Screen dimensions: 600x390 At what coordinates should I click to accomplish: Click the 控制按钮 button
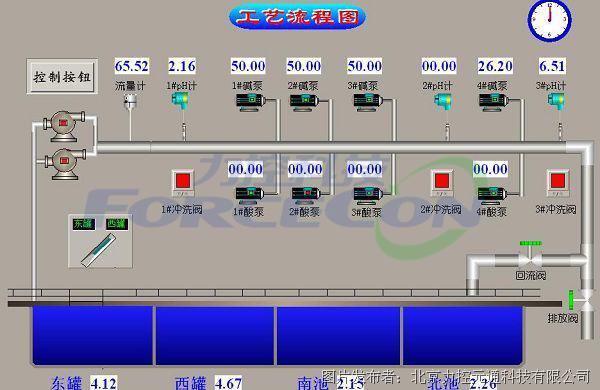pyautogui.click(x=62, y=77)
